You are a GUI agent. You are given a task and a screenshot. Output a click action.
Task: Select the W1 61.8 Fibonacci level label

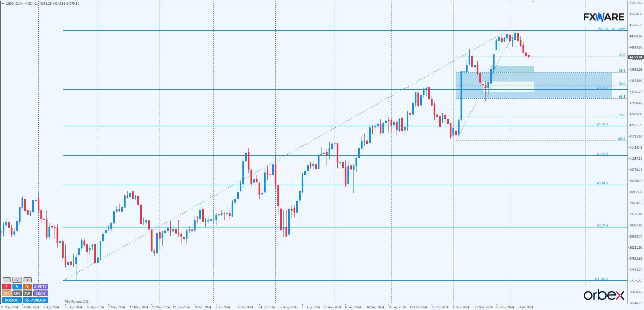602,183
